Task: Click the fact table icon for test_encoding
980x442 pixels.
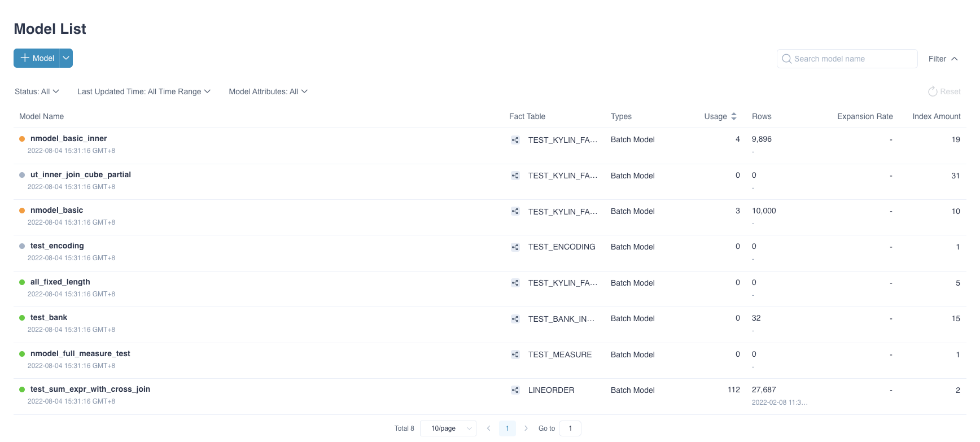Action: (x=515, y=247)
